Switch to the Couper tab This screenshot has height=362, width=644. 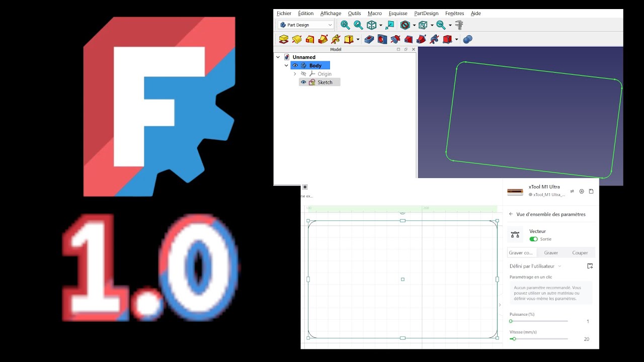click(x=580, y=253)
